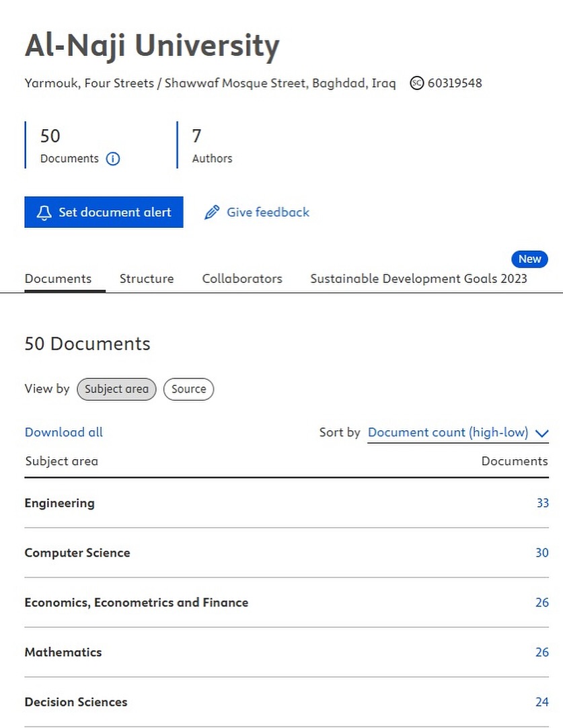Open Decision Sciences document count 24
The image size is (563, 728).
tap(542, 702)
